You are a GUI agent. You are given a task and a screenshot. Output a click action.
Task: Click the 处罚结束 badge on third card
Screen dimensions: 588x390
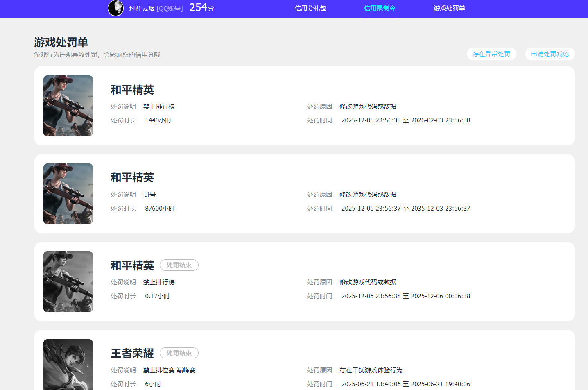click(x=179, y=265)
